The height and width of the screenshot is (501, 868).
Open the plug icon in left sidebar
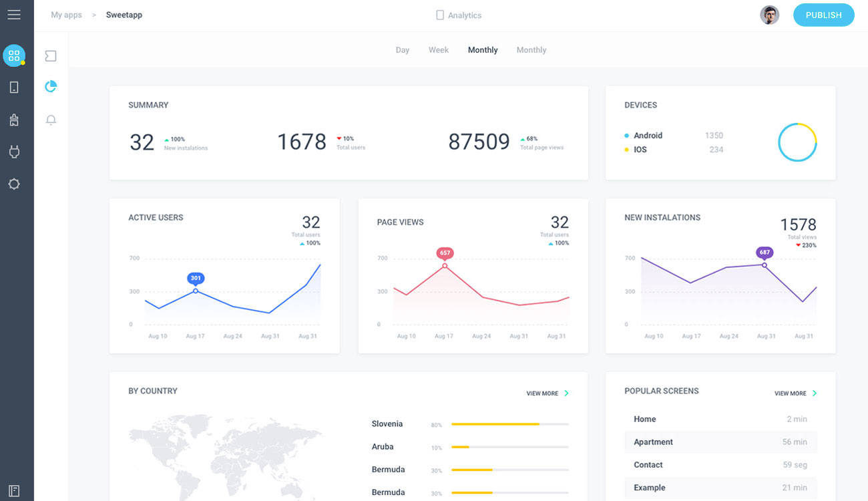(14, 152)
